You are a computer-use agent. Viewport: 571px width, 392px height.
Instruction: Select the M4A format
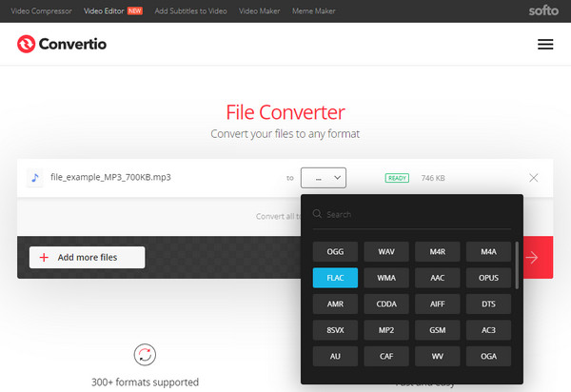point(489,251)
